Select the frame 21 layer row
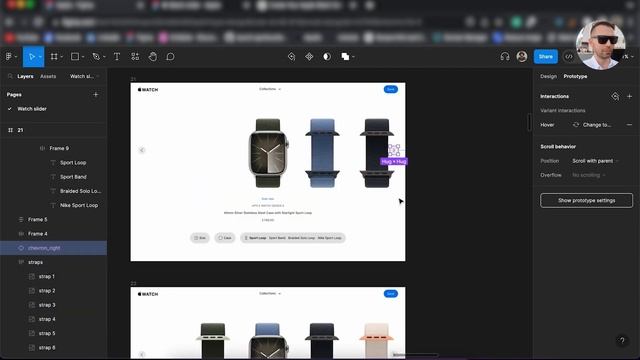The width and height of the screenshot is (640, 360). (x=53, y=130)
